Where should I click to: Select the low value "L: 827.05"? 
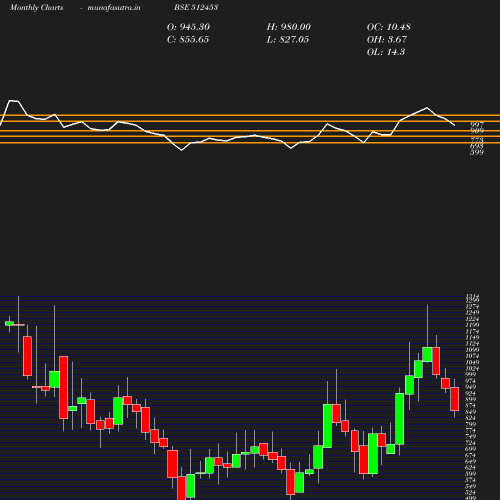(x=287, y=40)
